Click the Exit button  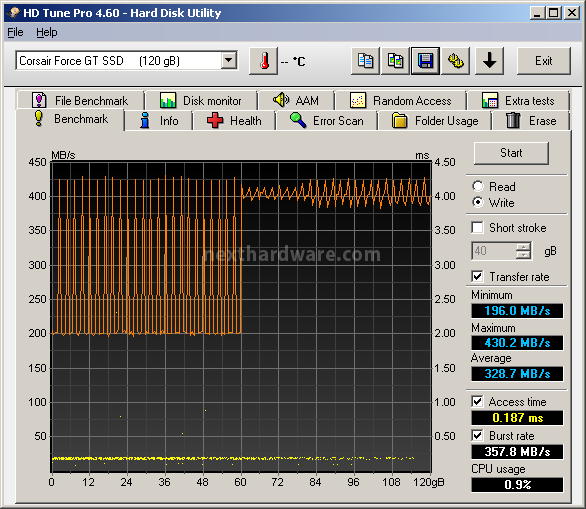544,61
